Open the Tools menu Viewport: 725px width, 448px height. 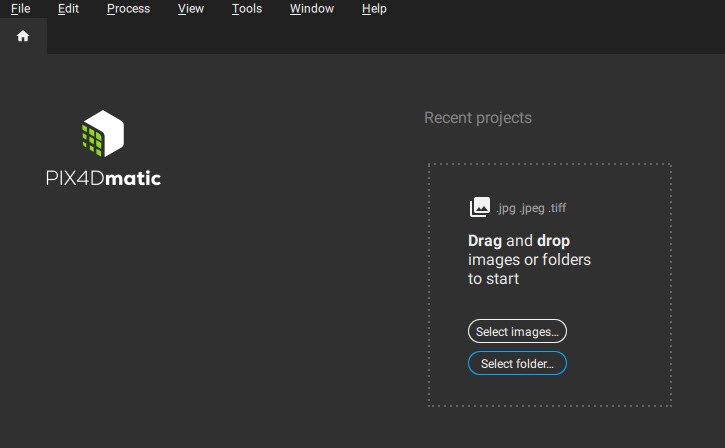click(246, 9)
